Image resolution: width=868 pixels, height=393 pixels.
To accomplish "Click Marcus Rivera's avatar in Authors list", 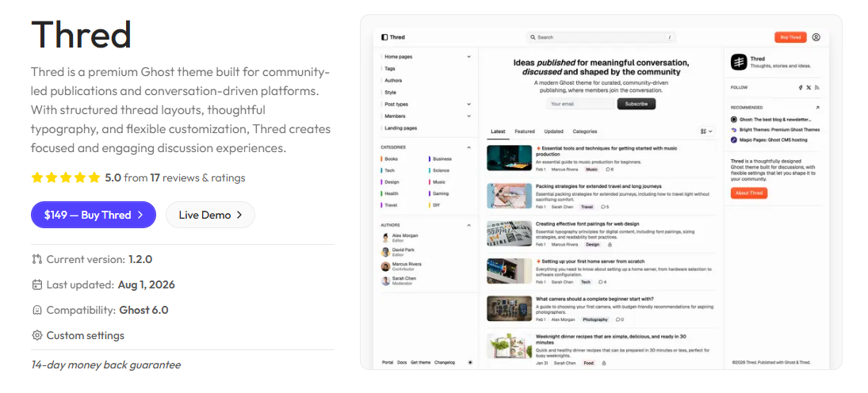I will (x=385, y=267).
